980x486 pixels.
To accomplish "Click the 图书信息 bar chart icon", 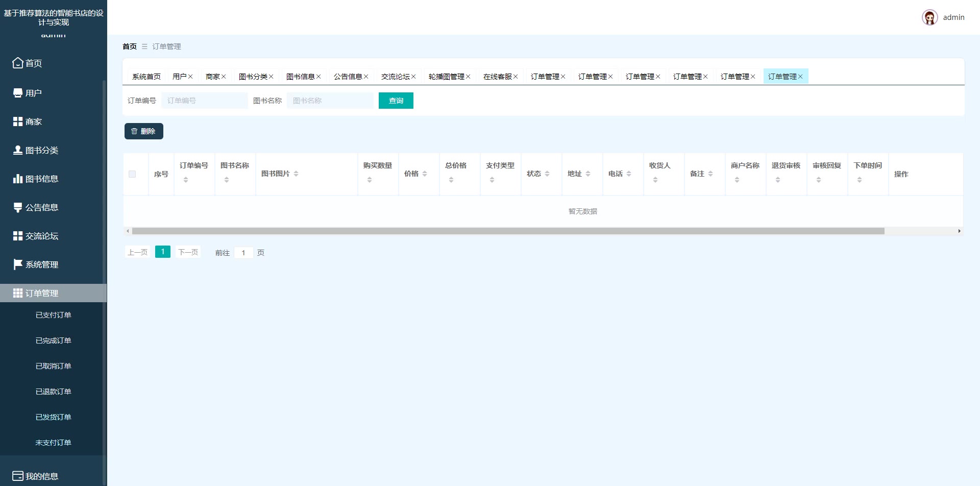I will tap(18, 179).
